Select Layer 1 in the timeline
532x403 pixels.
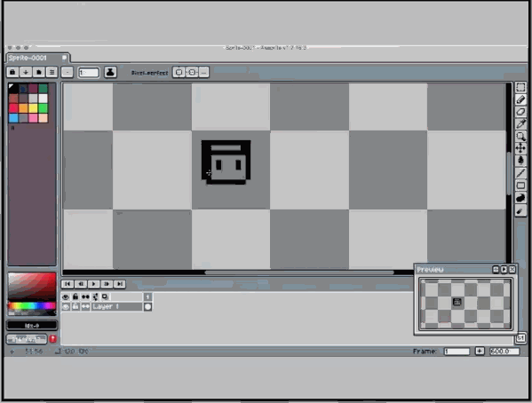tap(116, 306)
